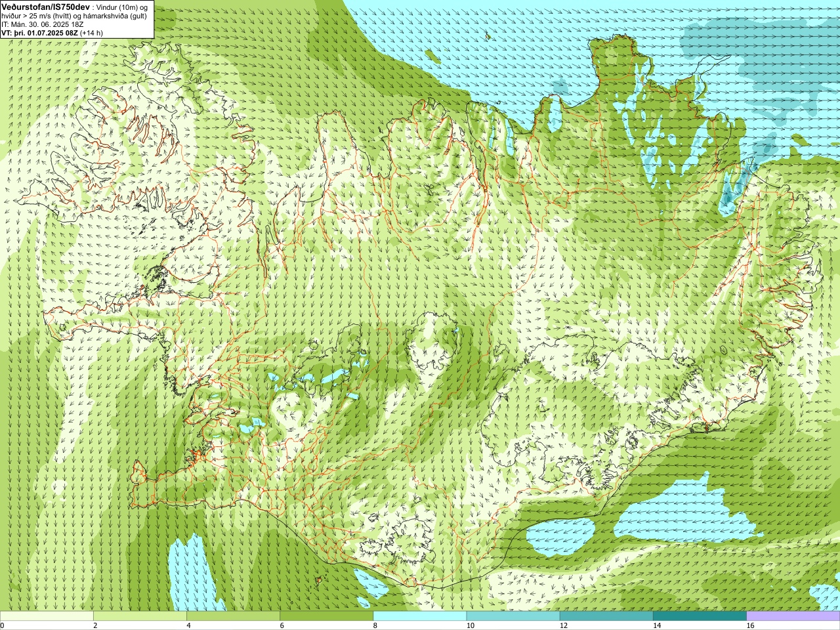Screen dimensions: 840x630
Task: Click the legend scale label '0'
Action: (x=3, y=625)
